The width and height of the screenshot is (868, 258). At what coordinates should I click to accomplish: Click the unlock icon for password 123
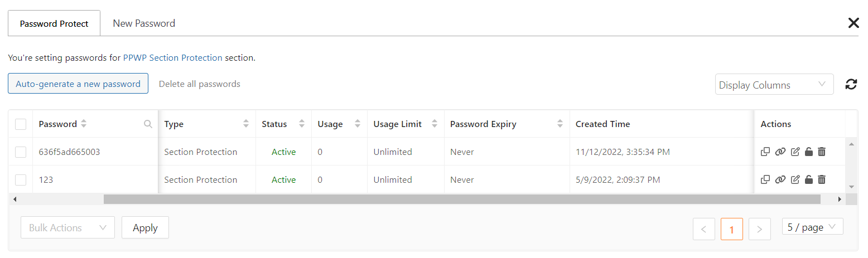(x=809, y=179)
